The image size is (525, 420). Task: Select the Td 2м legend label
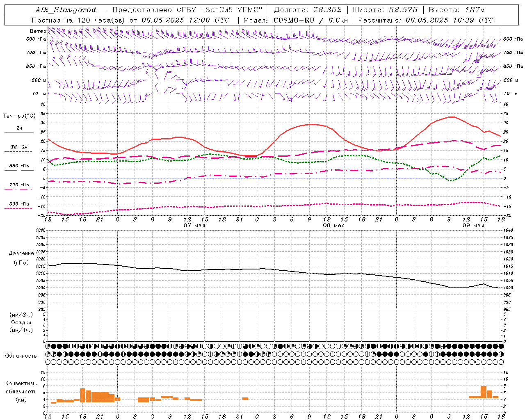[19, 147]
